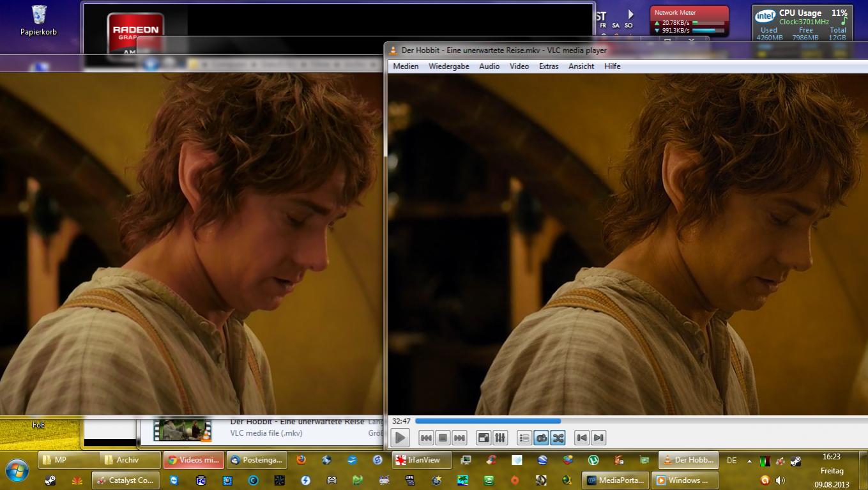868x490 pixels.
Task: Switch to IrfanView taskbar button
Action: click(x=422, y=460)
